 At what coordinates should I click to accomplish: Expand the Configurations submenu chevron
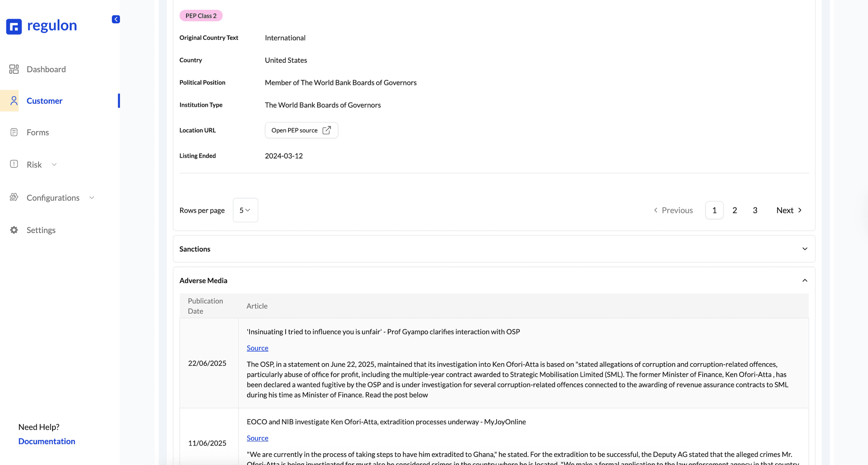(x=92, y=198)
